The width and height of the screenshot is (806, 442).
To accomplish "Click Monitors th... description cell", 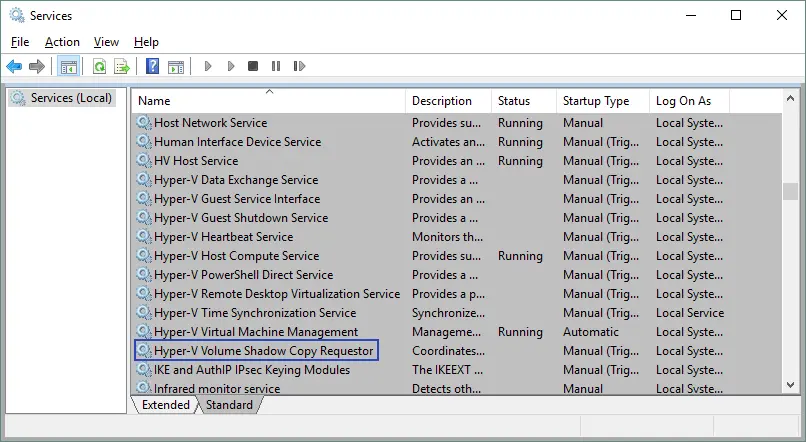I will pos(447,236).
